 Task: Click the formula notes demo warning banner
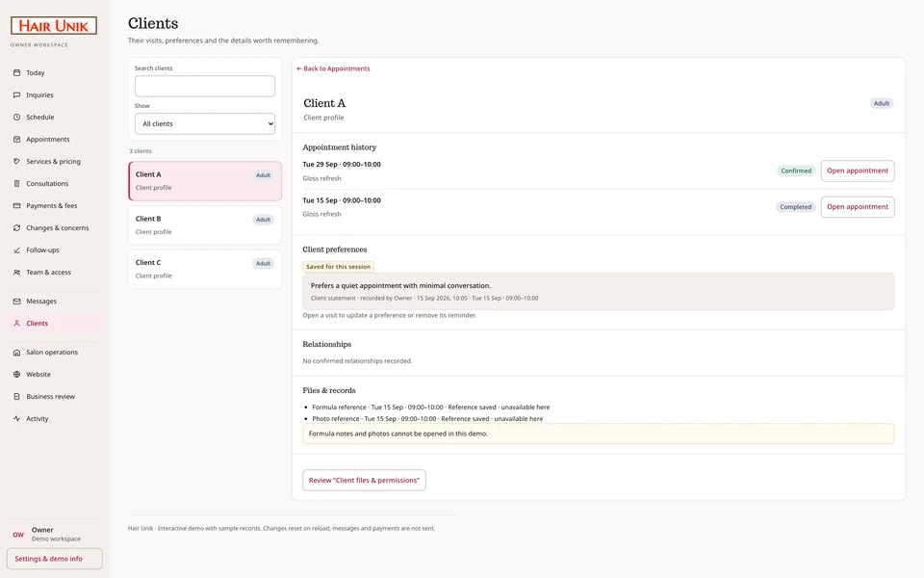pyautogui.click(x=598, y=433)
